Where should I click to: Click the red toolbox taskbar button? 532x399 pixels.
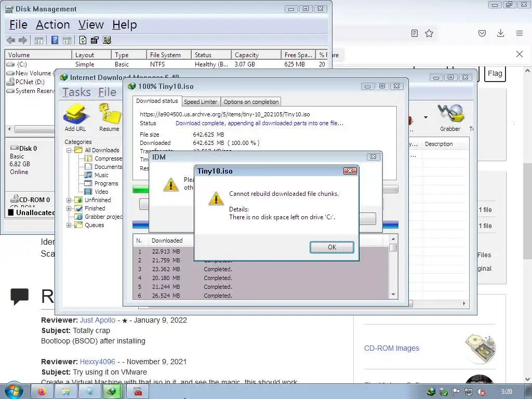tap(137, 392)
